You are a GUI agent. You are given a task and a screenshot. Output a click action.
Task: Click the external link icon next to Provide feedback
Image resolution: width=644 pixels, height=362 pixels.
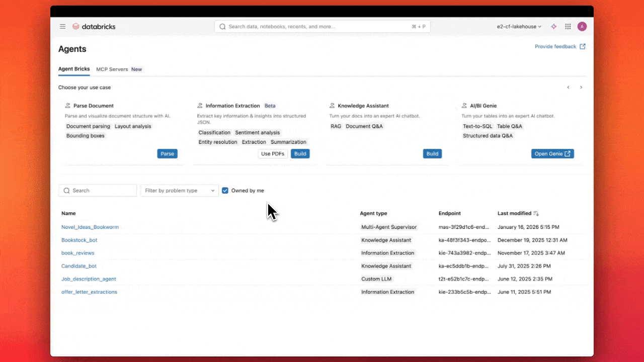583,46
